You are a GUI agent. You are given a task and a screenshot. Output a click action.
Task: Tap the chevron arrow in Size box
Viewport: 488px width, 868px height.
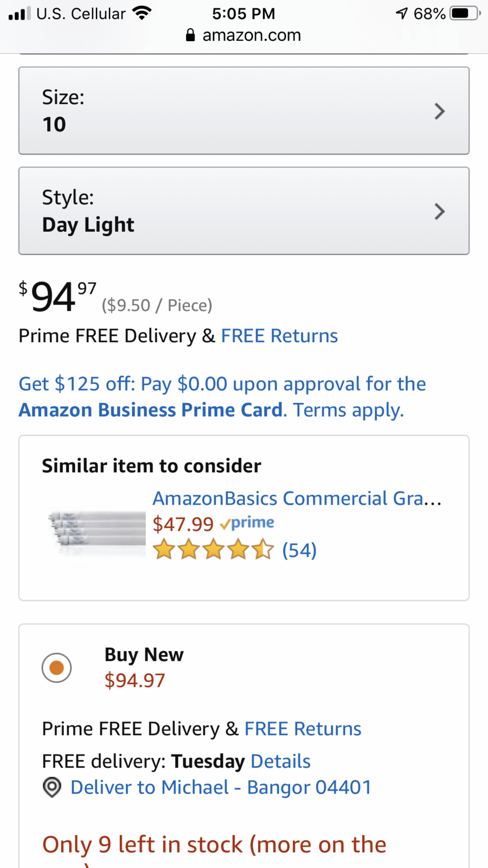[x=440, y=111]
